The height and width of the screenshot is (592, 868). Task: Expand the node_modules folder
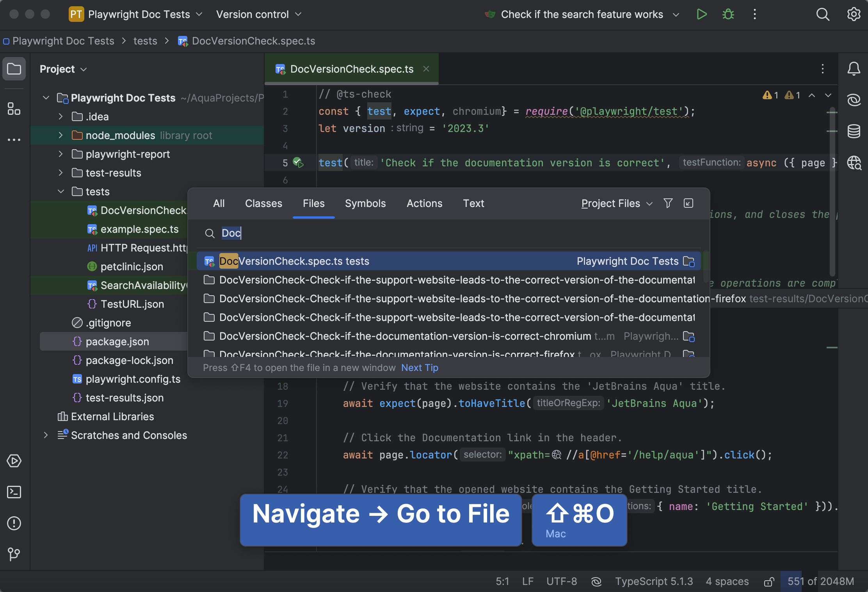point(60,135)
